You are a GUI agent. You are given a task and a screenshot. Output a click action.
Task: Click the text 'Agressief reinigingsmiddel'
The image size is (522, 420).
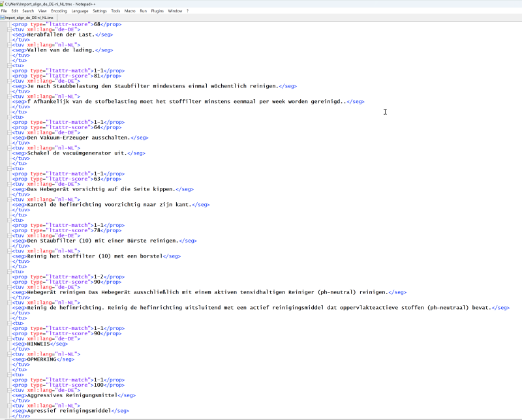(x=69, y=411)
